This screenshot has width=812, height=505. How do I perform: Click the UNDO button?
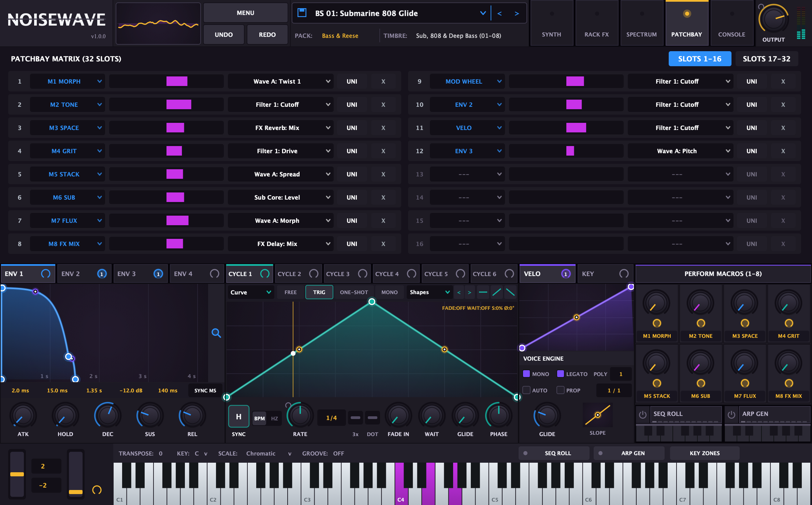point(223,34)
